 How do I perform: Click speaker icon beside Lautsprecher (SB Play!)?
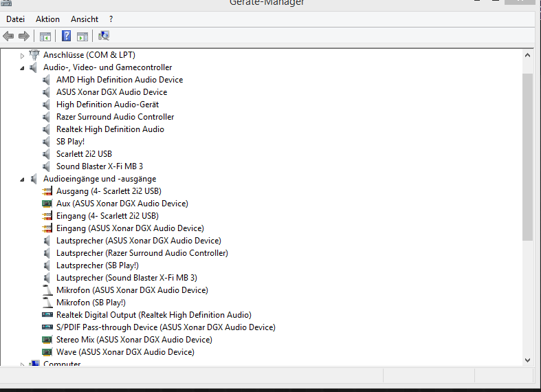(47, 265)
